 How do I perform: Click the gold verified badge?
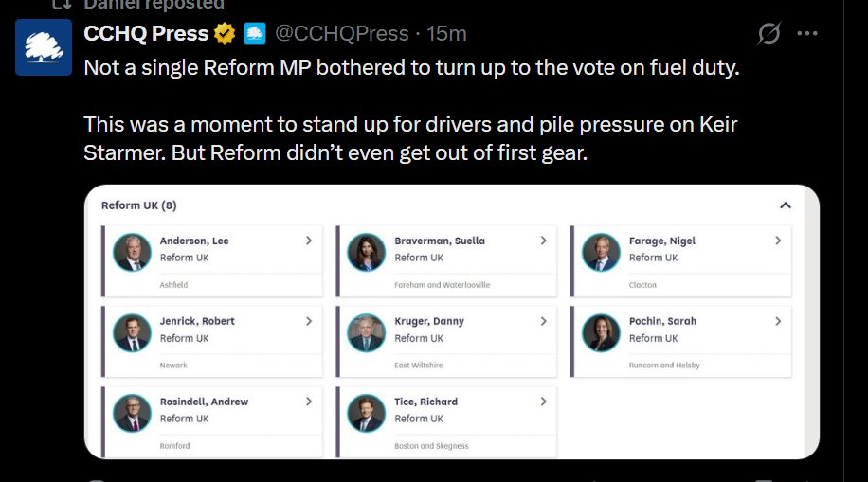(225, 34)
